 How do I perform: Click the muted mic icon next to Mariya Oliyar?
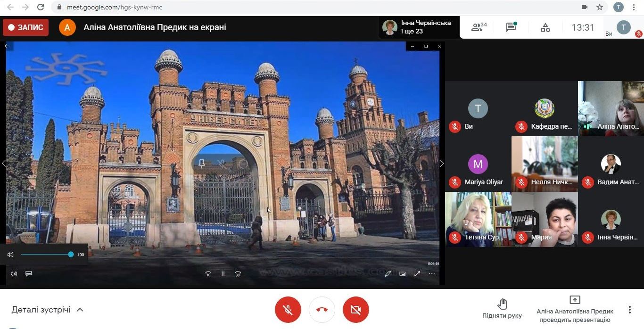pyautogui.click(x=455, y=182)
